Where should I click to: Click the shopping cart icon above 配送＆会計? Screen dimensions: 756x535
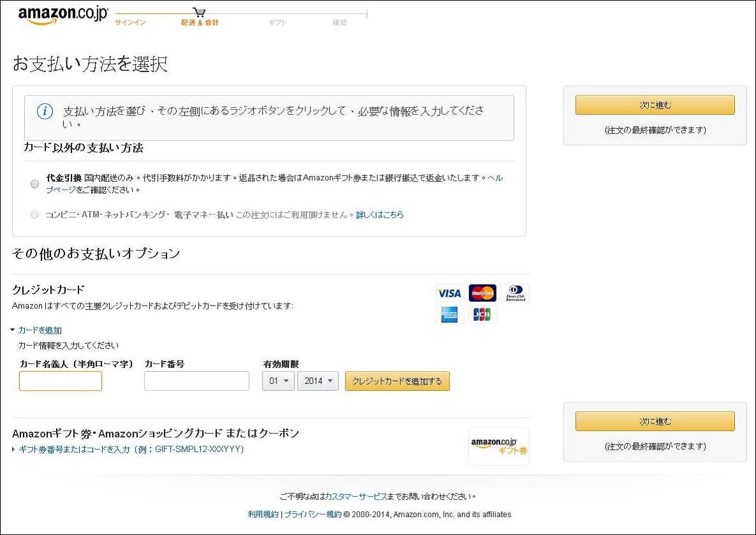(200, 10)
